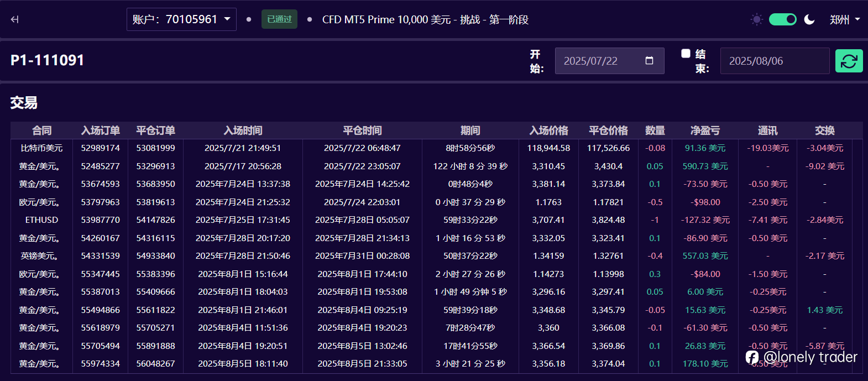
Task: Open the account 70105961 dropdown
Action: [181, 19]
